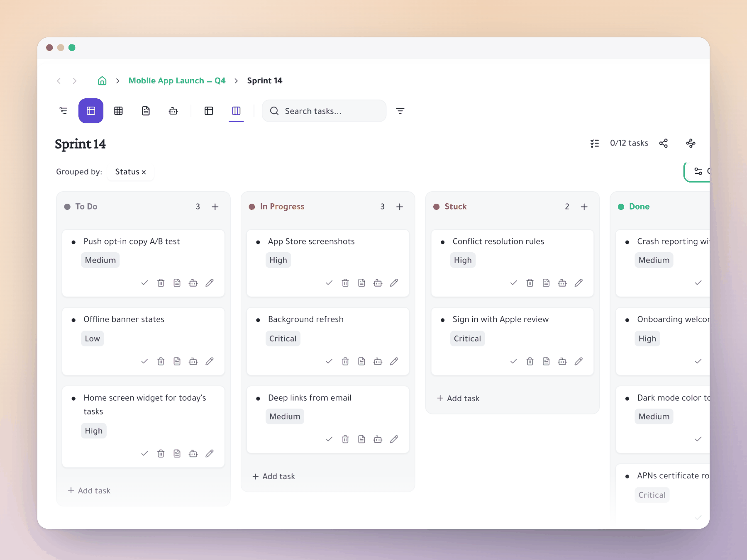Switch to the active board view icon

tap(91, 111)
